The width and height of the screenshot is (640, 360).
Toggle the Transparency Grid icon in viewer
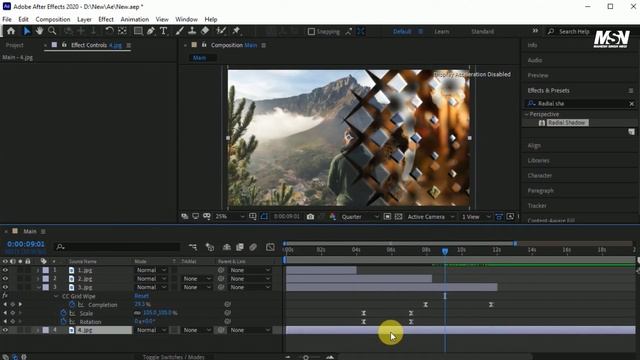[398, 217]
